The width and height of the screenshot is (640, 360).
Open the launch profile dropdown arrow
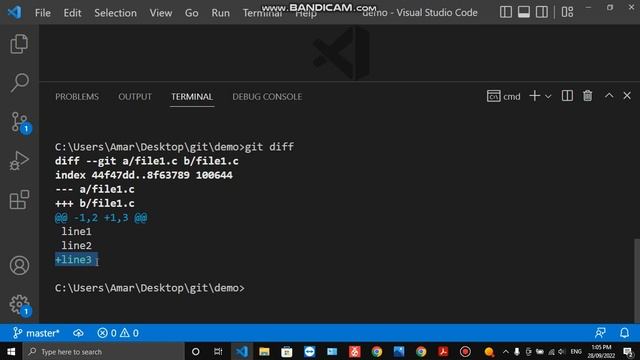[548, 97]
